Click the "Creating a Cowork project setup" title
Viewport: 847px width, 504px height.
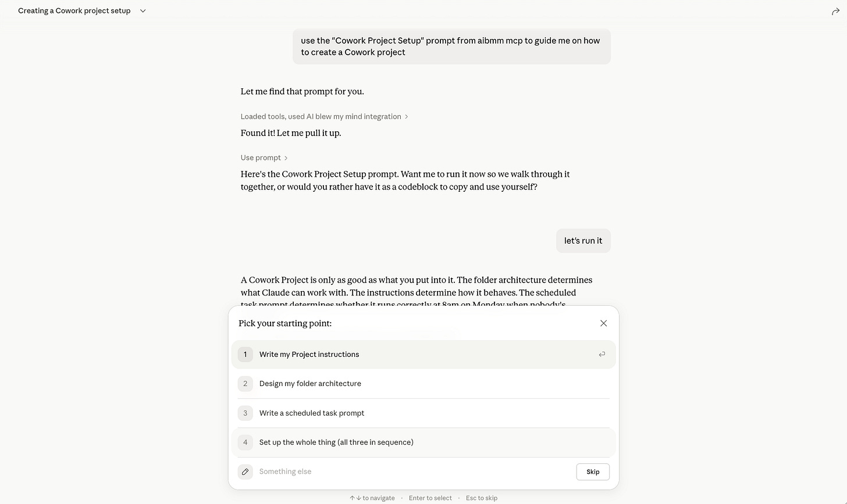click(x=74, y=11)
